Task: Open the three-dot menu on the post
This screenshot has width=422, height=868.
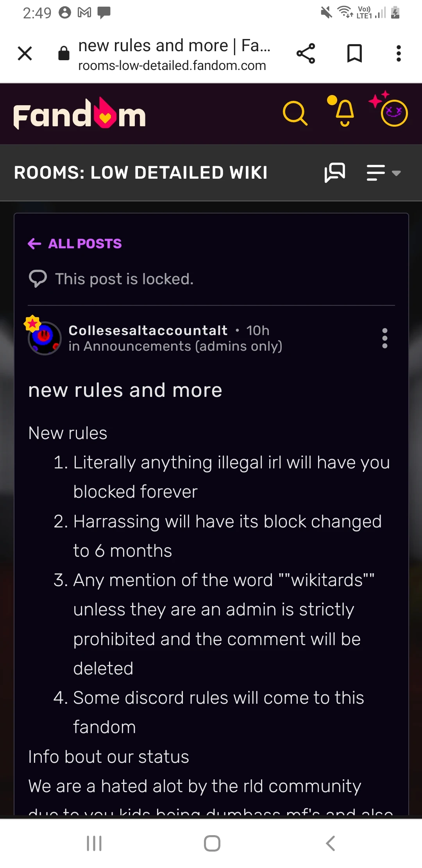Action: (x=385, y=338)
